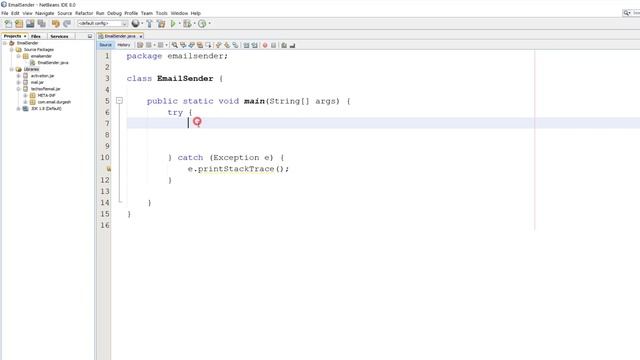Image resolution: width=640 pixels, height=360 pixels.
Task: Open the Refactor menu
Action: [84, 13]
